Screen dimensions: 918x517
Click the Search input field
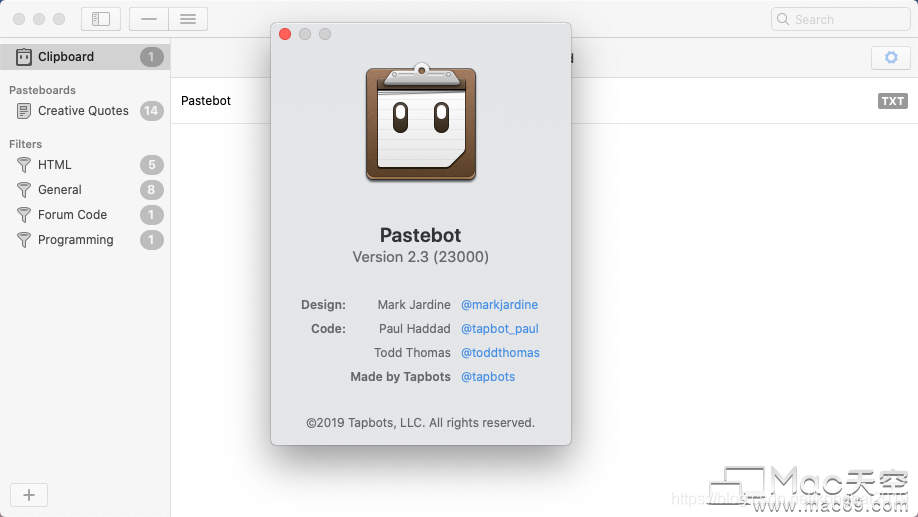tap(841, 19)
